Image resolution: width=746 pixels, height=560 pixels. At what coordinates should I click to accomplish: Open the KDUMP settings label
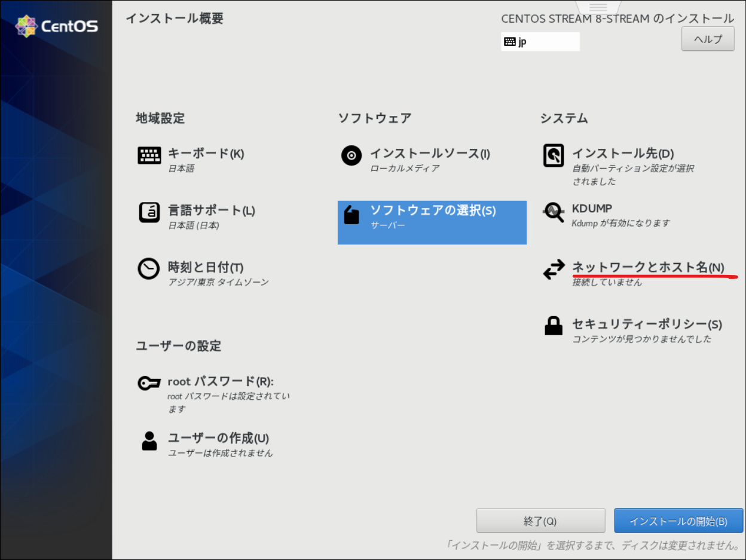pyautogui.click(x=592, y=209)
